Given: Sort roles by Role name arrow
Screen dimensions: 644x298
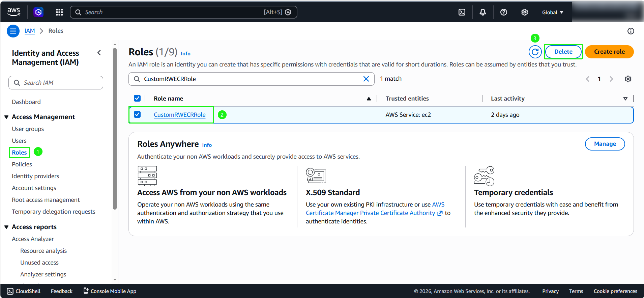Looking at the screenshot, I should pos(369,99).
